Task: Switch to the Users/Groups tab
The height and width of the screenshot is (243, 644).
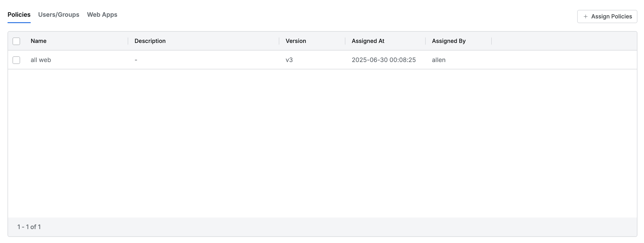Action: [59, 15]
